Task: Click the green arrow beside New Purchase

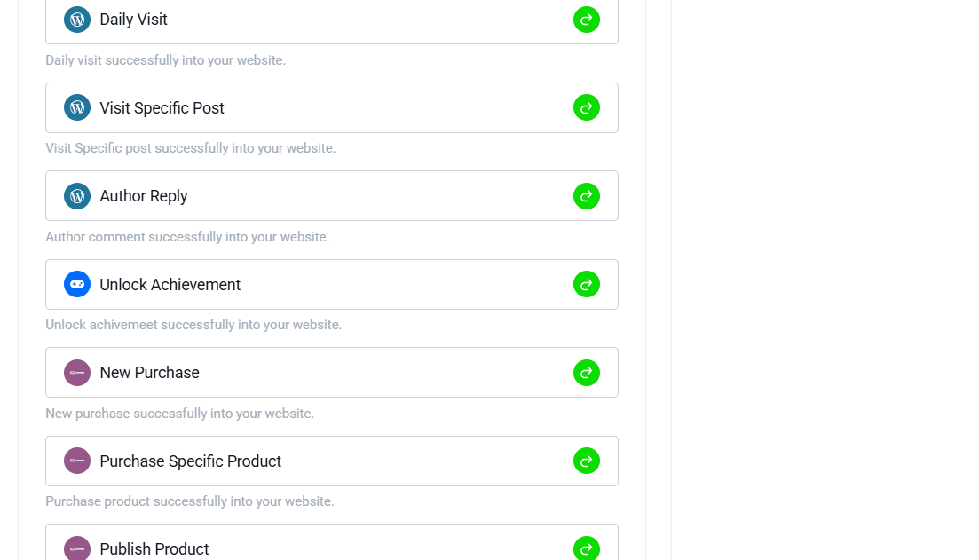Action: [x=587, y=373]
